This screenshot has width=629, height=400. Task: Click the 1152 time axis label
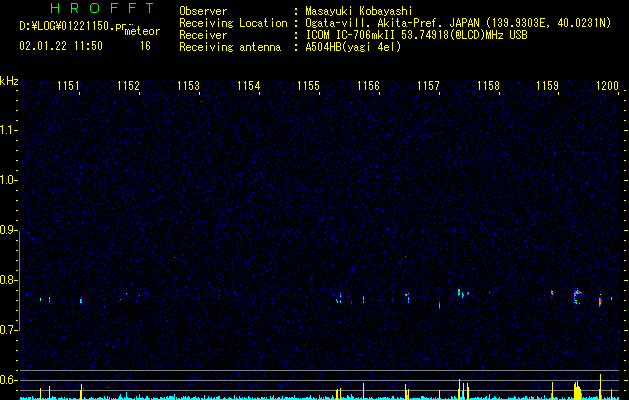pyautogui.click(x=128, y=86)
